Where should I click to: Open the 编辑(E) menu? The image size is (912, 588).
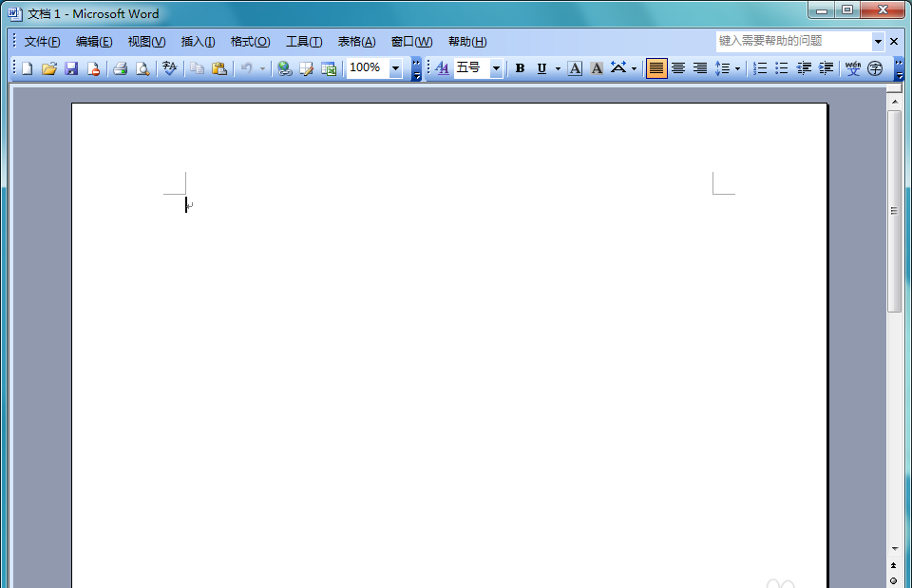(x=94, y=42)
